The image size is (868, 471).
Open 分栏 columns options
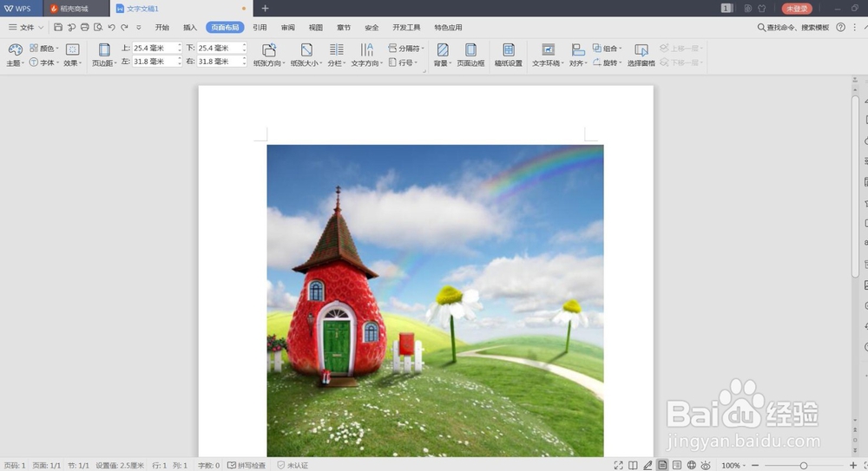pyautogui.click(x=336, y=56)
